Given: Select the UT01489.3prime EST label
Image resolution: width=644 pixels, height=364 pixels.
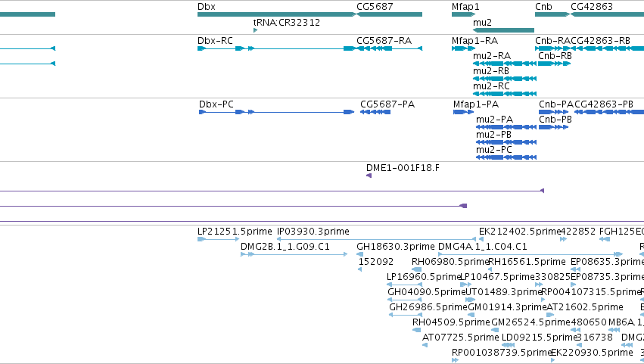Looking at the screenshot, I should coord(504,293).
